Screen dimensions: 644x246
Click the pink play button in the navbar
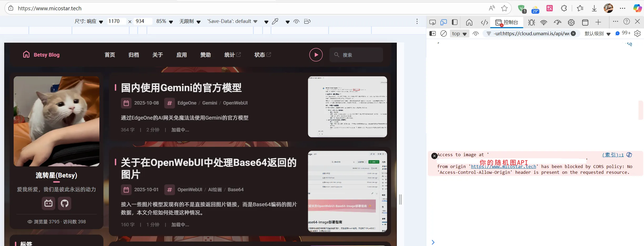316,55
